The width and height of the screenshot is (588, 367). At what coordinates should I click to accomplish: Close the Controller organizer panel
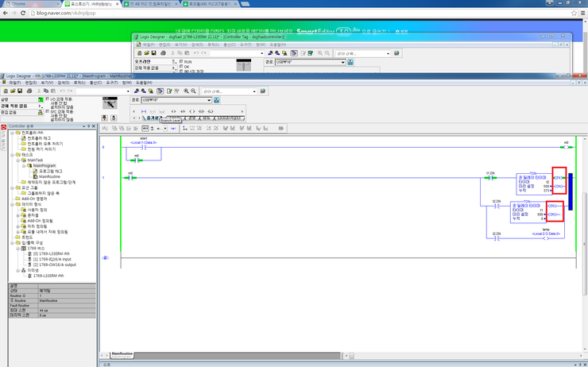point(93,126)
